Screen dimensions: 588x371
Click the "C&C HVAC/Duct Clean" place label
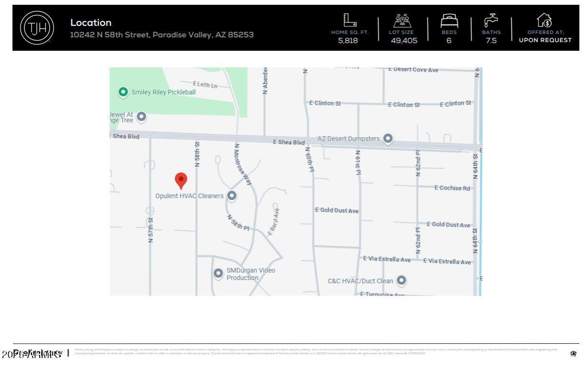click(x=360, y=281)
